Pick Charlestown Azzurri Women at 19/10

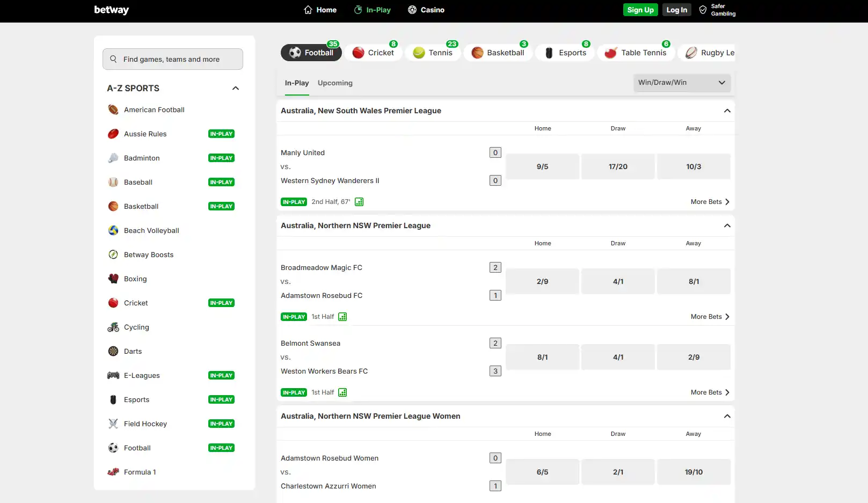tap(694, 472)
